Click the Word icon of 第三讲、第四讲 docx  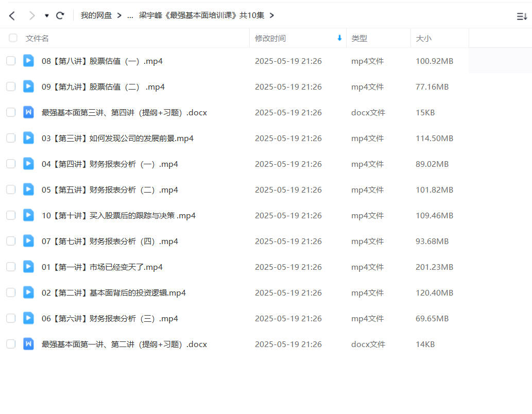pos(28,112)
